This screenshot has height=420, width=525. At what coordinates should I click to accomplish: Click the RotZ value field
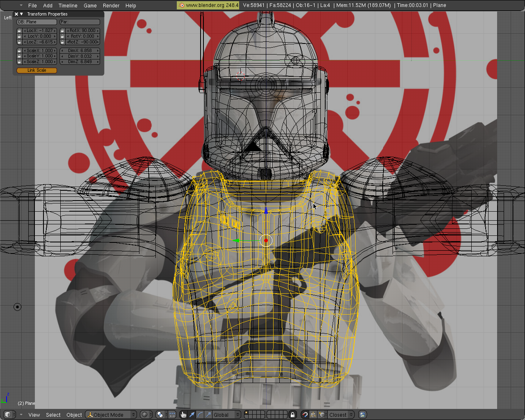pyautogui.click(x=82, y=42)
